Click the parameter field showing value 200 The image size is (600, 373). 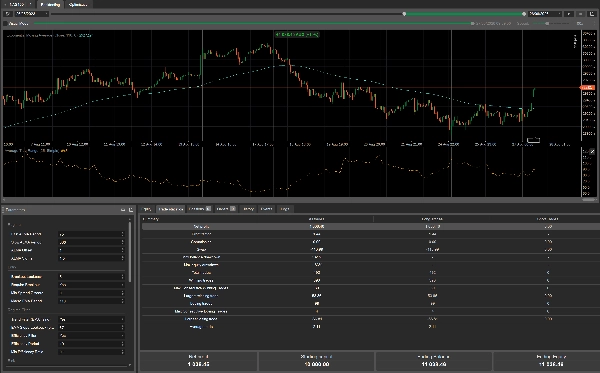click(91, 242)
